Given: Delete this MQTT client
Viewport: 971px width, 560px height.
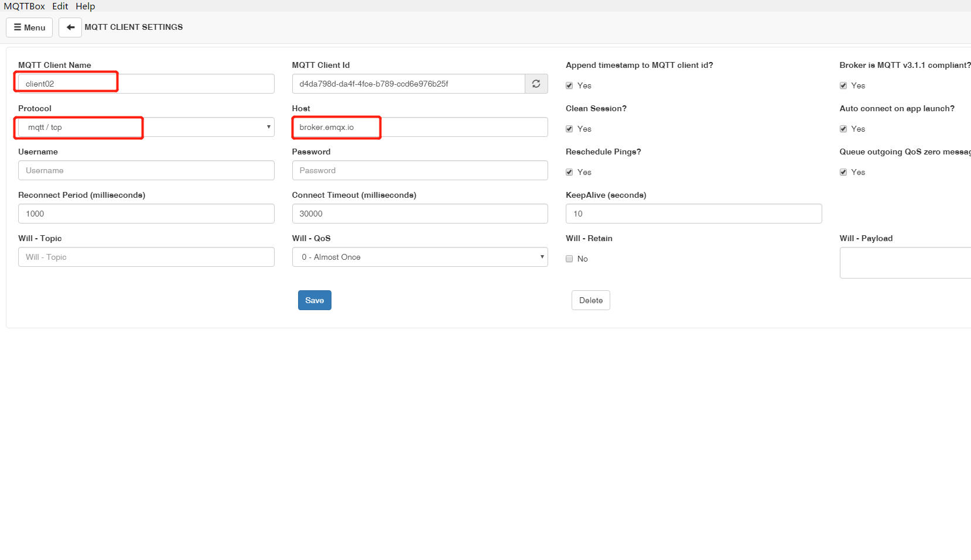Looking at the screenshot, I should (x=590, y=300).
